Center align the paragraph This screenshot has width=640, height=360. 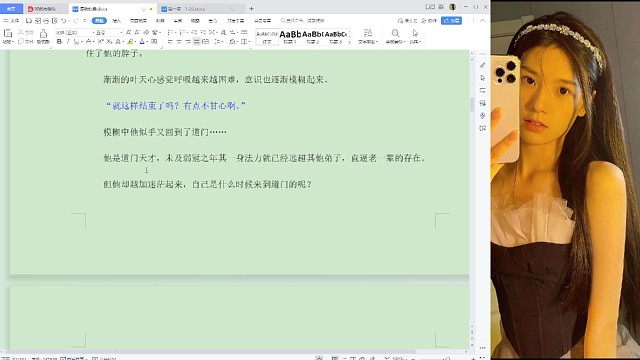click(x=179, y=42)
